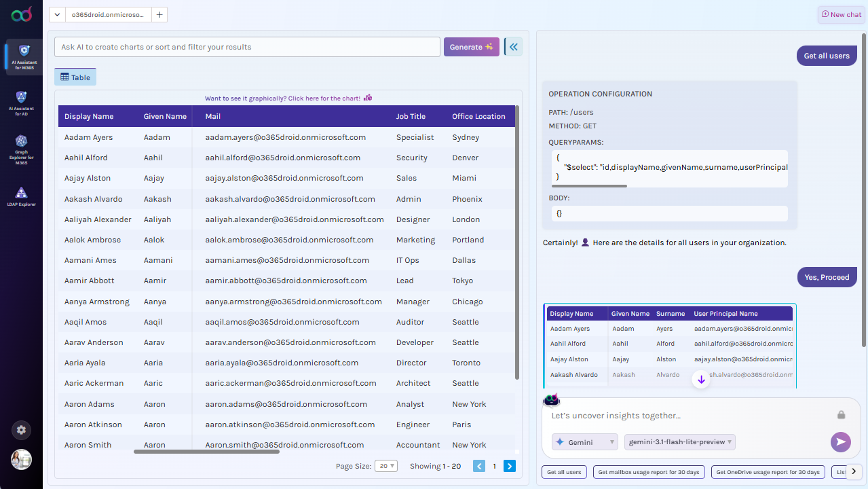Open AI Assistant for AD
The height and width of the screenshot is (489, 868).
coord(21,103)
